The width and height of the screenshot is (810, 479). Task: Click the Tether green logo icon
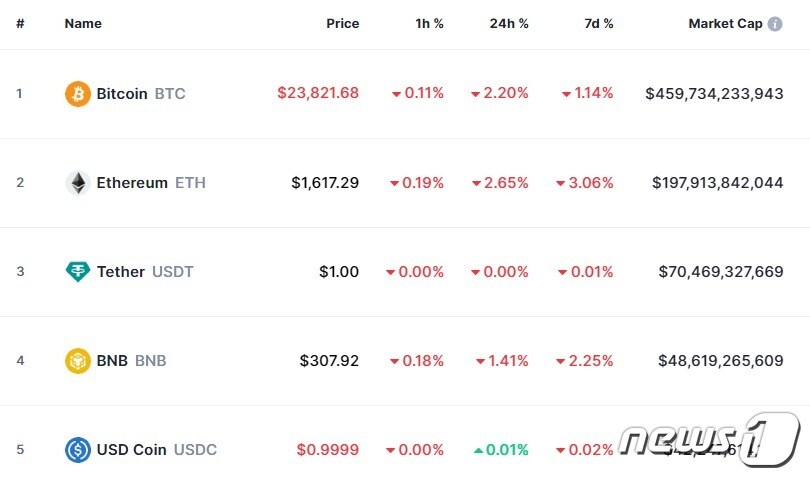(77, 271)
